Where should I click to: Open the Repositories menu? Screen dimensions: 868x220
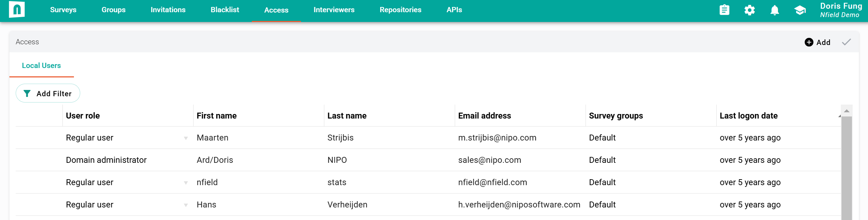pyautogui.click(x=400, y=10)
